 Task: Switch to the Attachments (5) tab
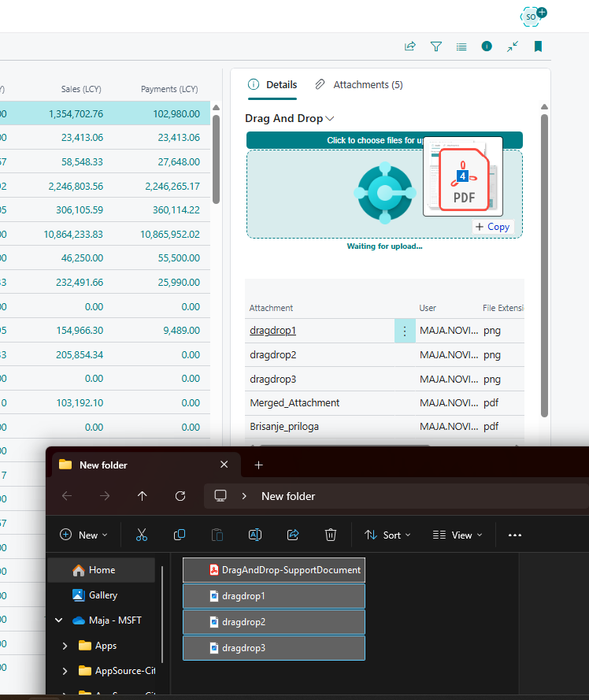(x=358, y=84)
